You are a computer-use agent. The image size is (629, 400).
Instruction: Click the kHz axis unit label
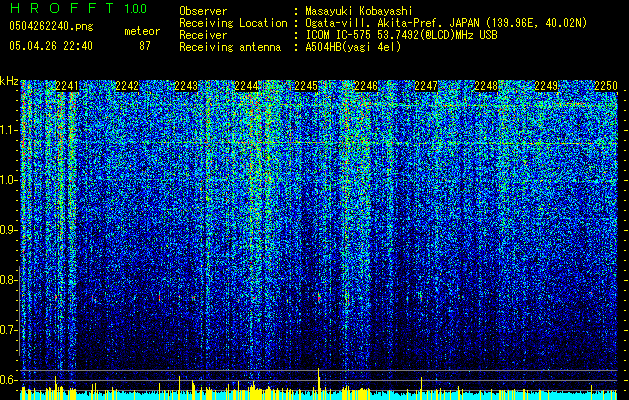tap(9, 81)
